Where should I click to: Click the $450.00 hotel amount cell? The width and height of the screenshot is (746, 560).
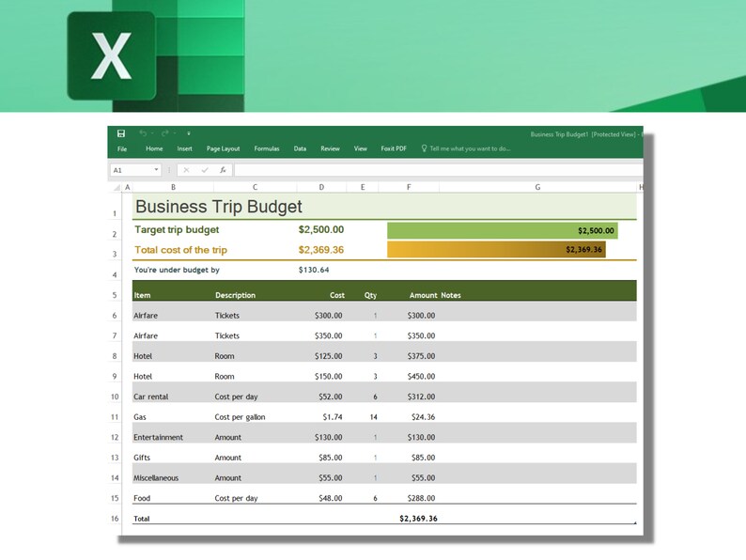[421, 377]
